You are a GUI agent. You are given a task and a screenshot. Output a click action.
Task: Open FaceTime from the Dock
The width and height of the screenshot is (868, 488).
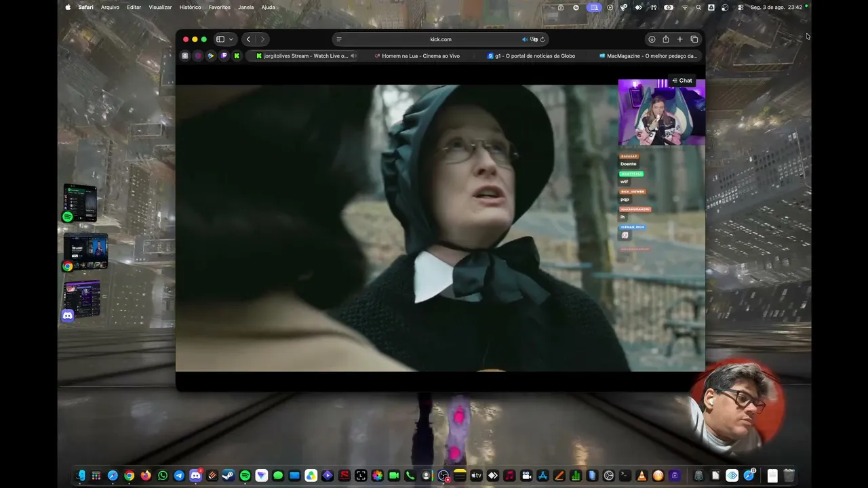393,476
